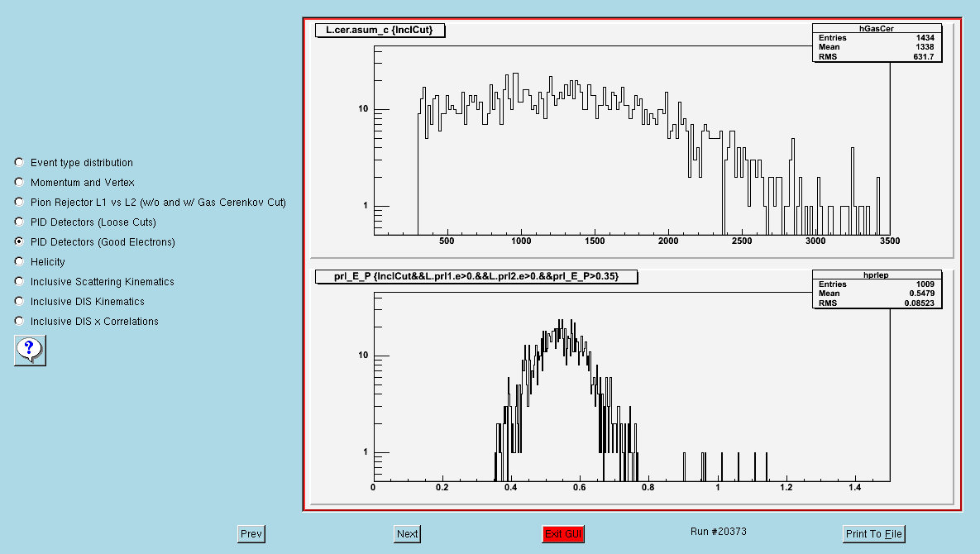
Task: Click the red Exit GUI button
Action: click(563, 534)
